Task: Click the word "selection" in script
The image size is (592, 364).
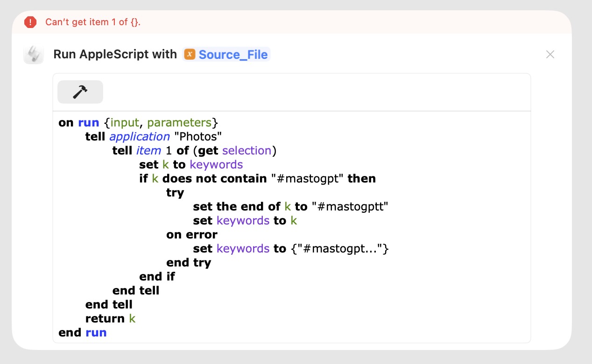Action: pos(247,151)
